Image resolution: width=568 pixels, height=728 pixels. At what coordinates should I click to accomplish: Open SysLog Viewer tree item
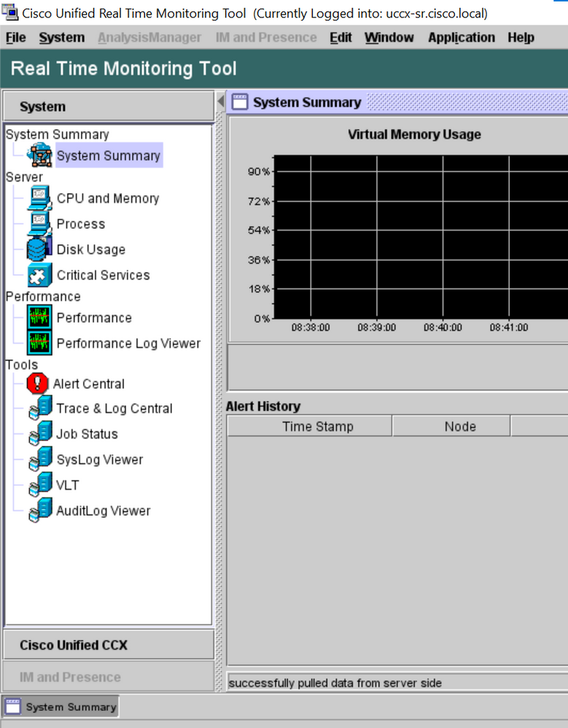[100, 459]
